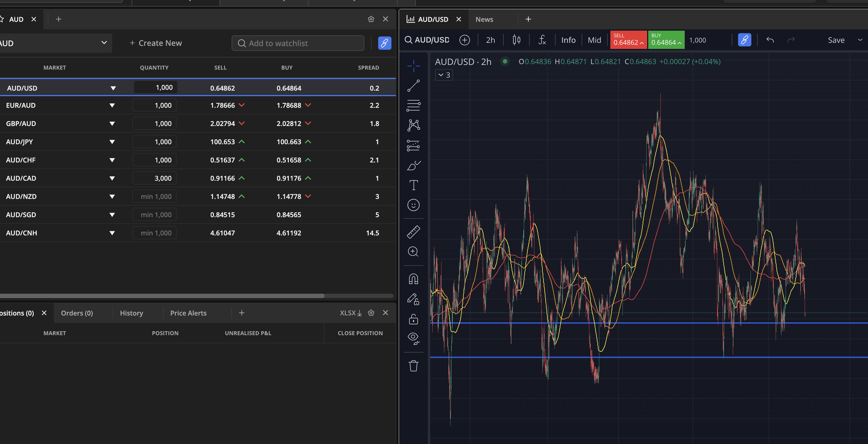
Task: Select the Text annotation tool
Action: click(x=414, y=185)
